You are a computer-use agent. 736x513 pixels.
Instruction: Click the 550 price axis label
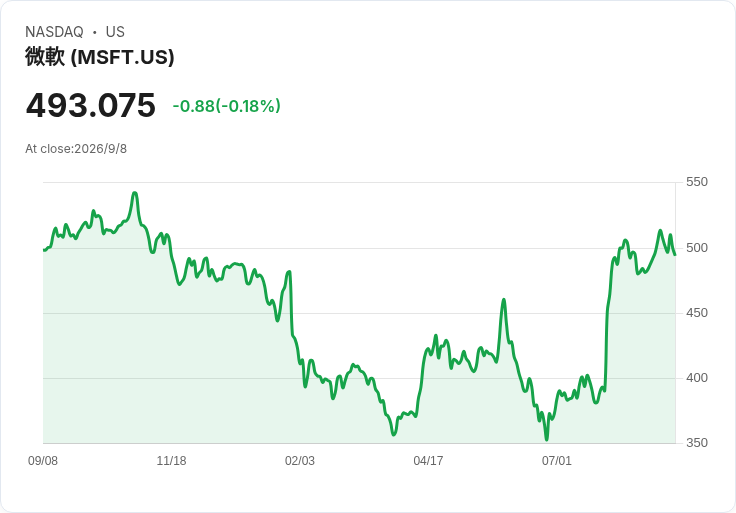tap(697, 182)
